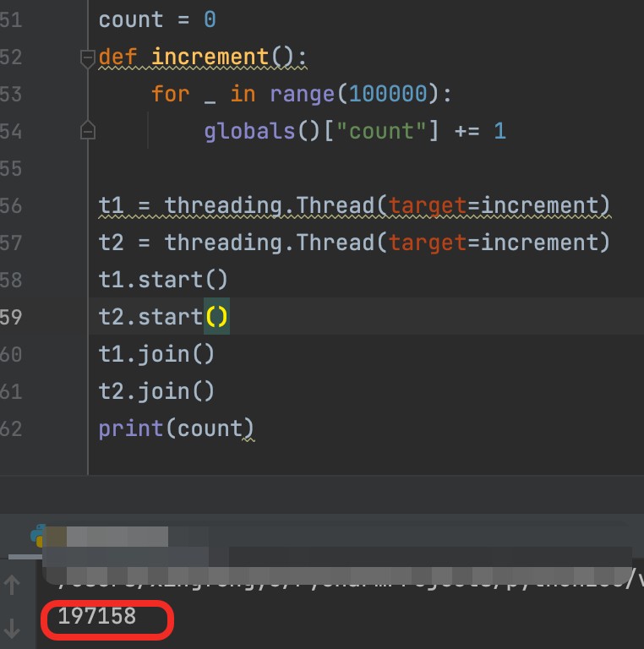Image resolution: width=644 pixels, height=649 pixels.
Task: Click 'def increment():' definition text
Action: click(x=202, y=57)
